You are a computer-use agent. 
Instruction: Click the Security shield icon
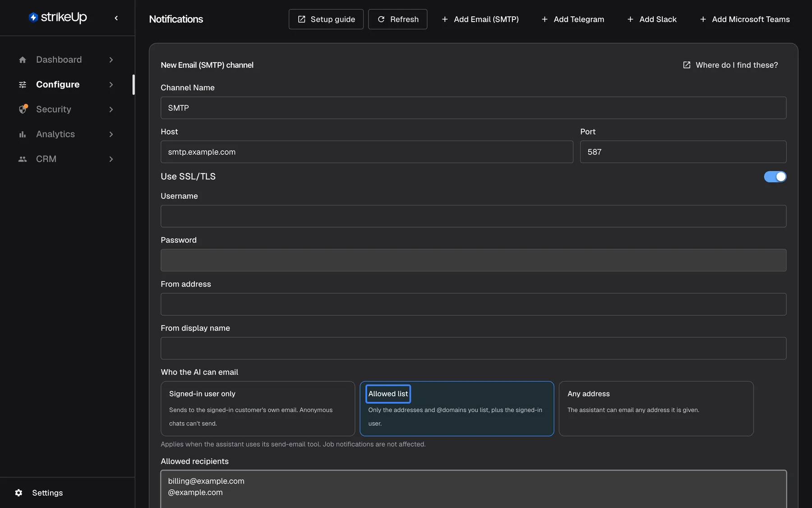click(23, 109)
